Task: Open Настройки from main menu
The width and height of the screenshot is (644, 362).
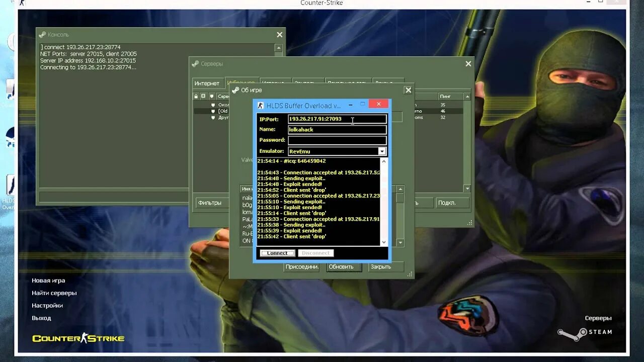Action: point(47,306)
